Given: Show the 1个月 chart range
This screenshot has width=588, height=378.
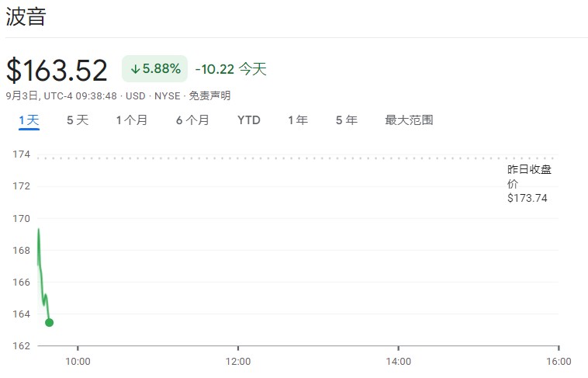Looking at the screenshot, I should tap(132, 120).
